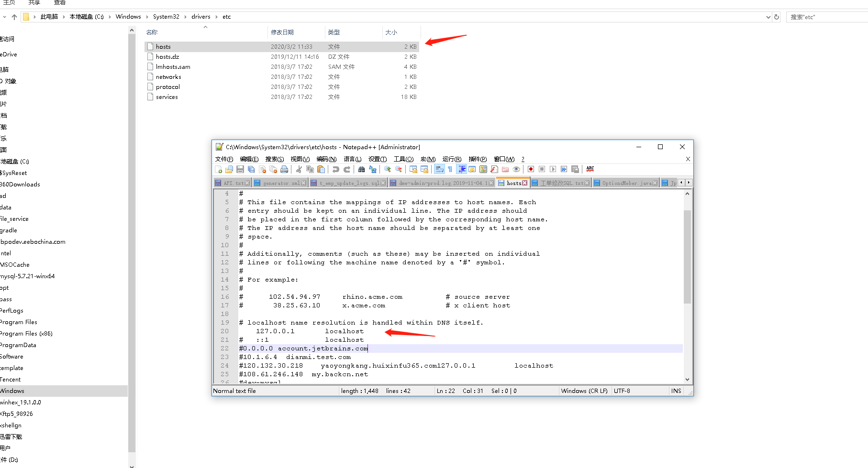This screenshot has height=468, width=868.
Task: Undo the last edit
Action: coord(335,169)
